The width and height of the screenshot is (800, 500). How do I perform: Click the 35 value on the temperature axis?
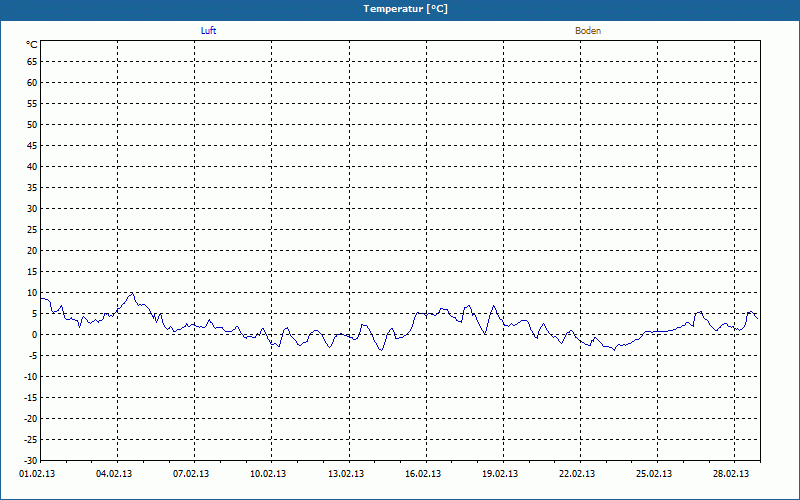(32, 188)
